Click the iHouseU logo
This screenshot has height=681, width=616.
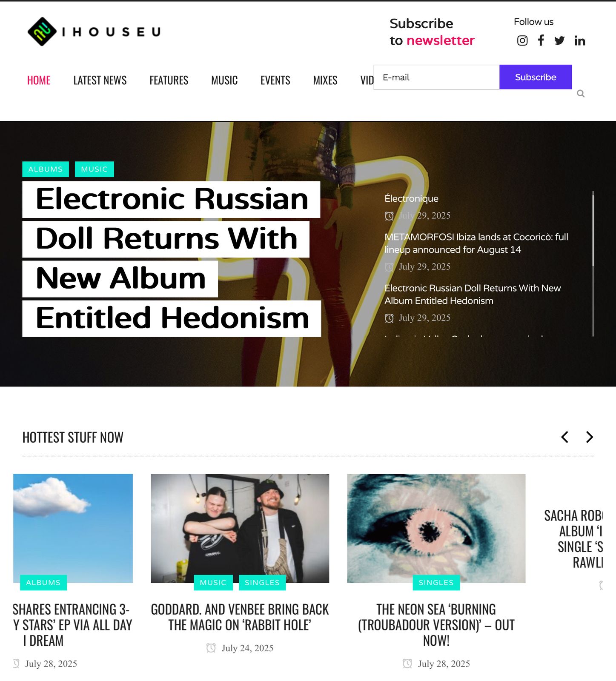pos(94,31)
